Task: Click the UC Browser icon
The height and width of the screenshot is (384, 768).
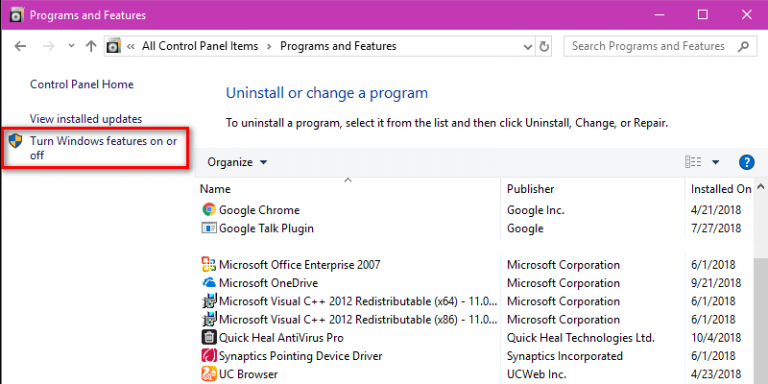Action: pyautogui.click(x=209, y=375)
